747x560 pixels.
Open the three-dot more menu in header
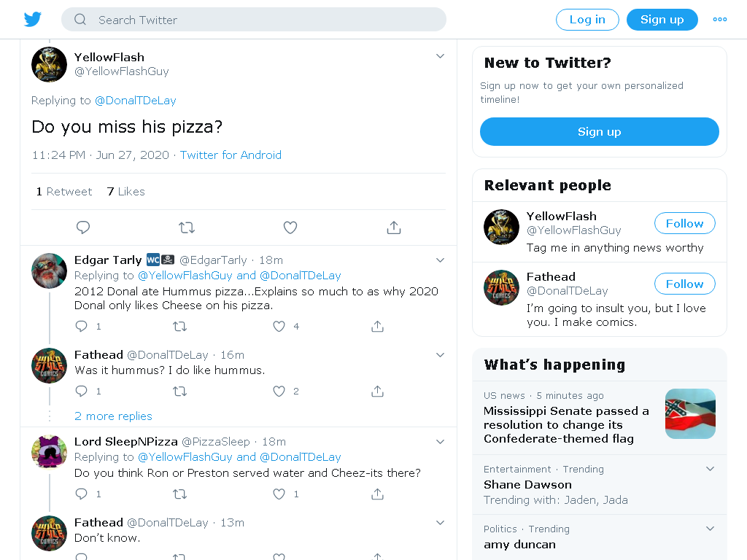pyautogui.click(x=720, y=20)
